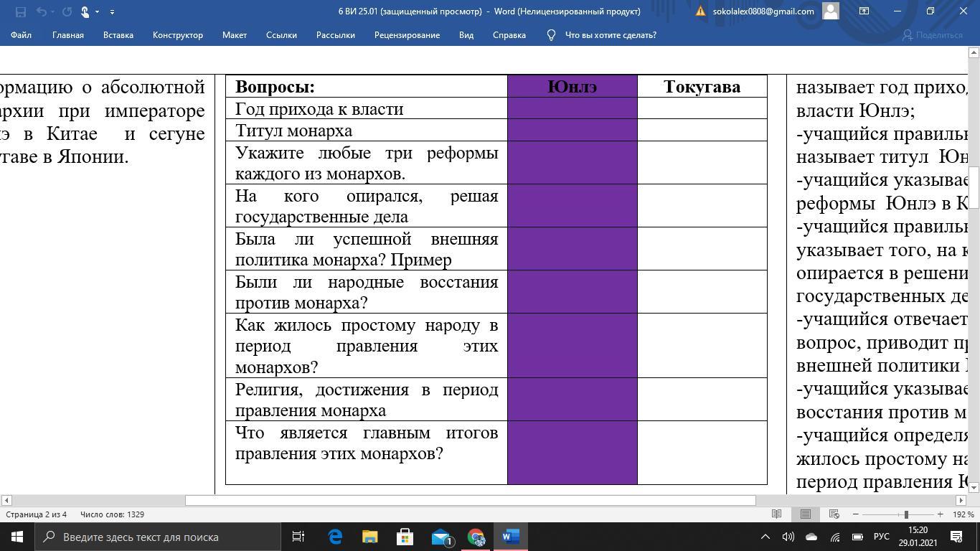This screenshot has height=551, width=980.
Task: Toggle Touch/Mouse mode icon
Action: (x=85, y=11)
